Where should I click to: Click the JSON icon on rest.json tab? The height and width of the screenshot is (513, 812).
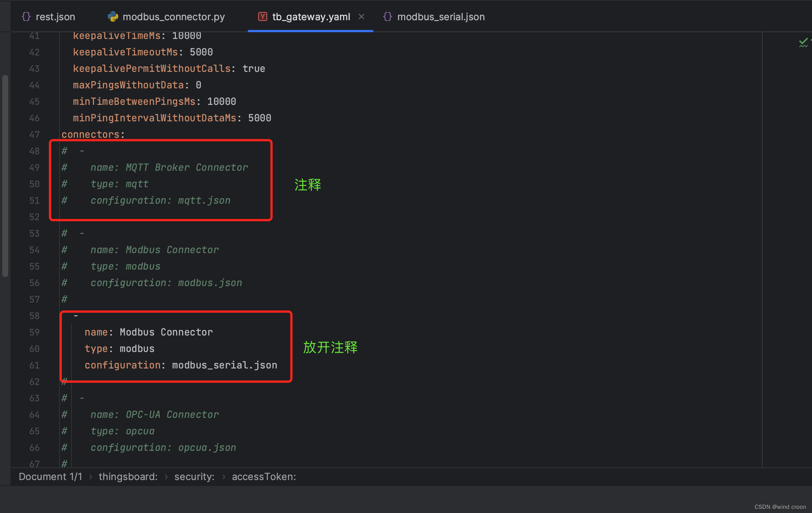26,17
